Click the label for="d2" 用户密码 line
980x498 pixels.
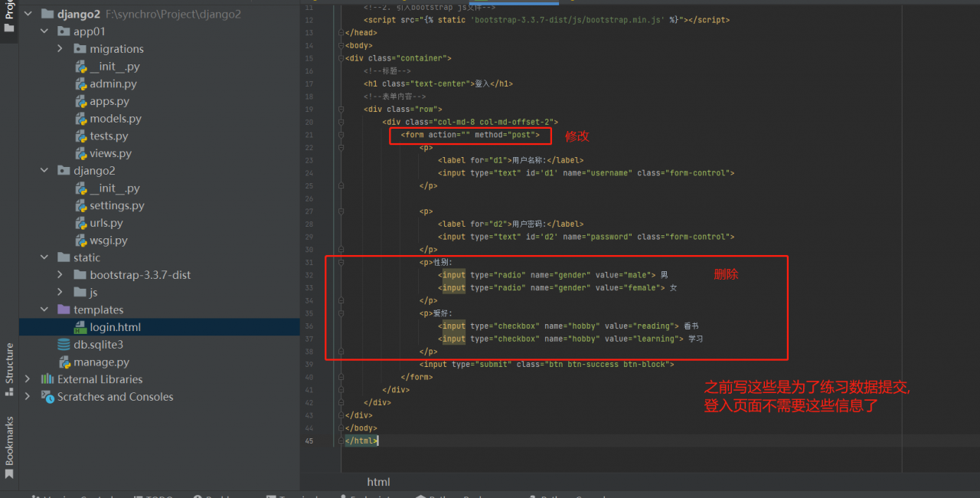[x=511, y=224]
